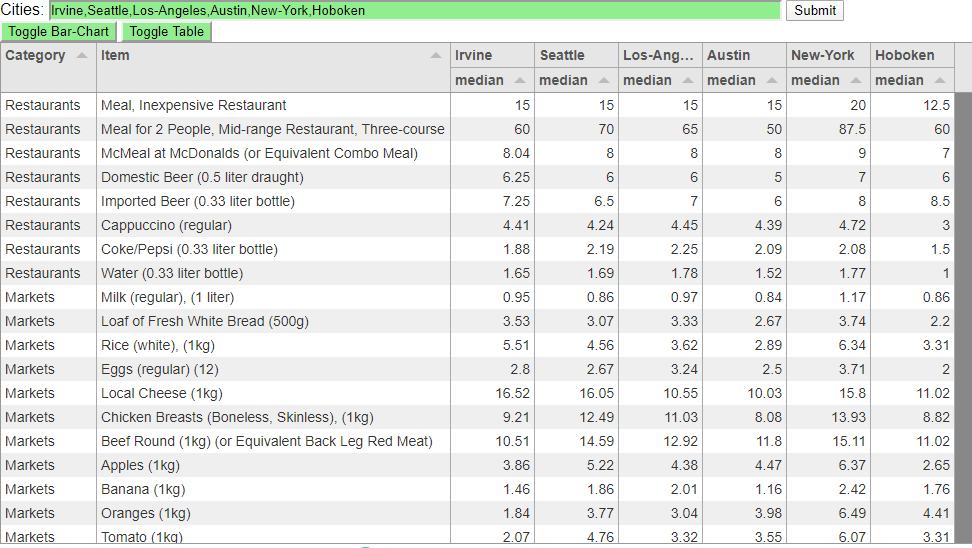Viewport: 972px width, 548px height.
Task: Select the Irvine column header
Action: (x=492, y=55)
